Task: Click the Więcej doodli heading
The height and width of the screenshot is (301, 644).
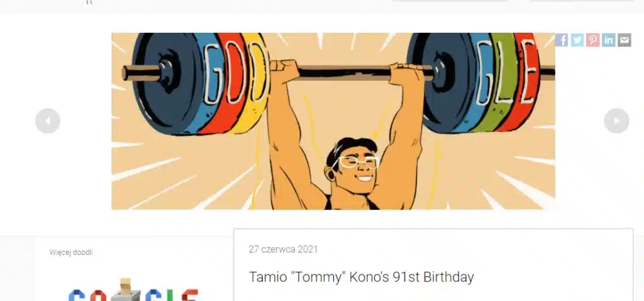Action: coord(71,253)
